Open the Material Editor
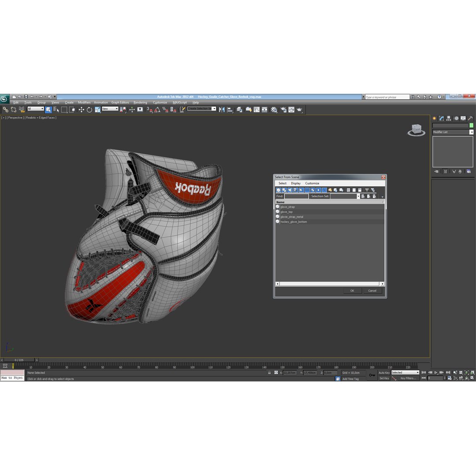The image size is (476, 476). (274, 110)
